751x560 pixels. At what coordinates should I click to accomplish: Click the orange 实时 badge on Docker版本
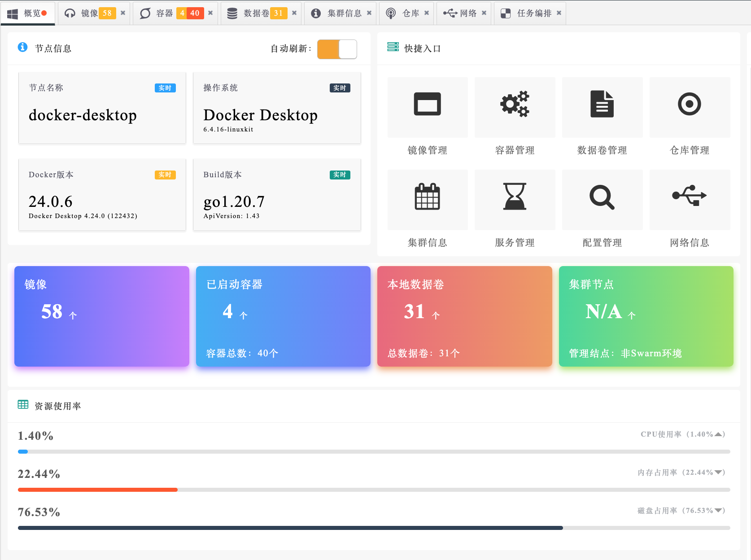point(165,175)
